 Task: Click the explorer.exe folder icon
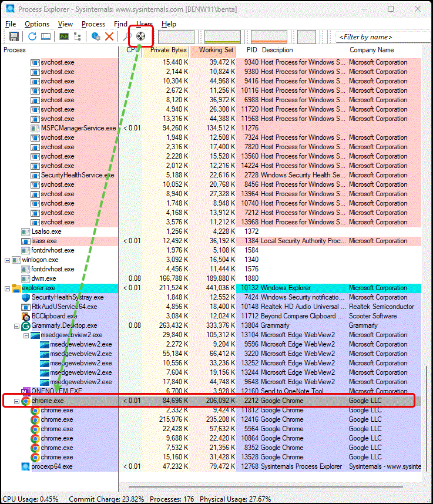point(16,288)
